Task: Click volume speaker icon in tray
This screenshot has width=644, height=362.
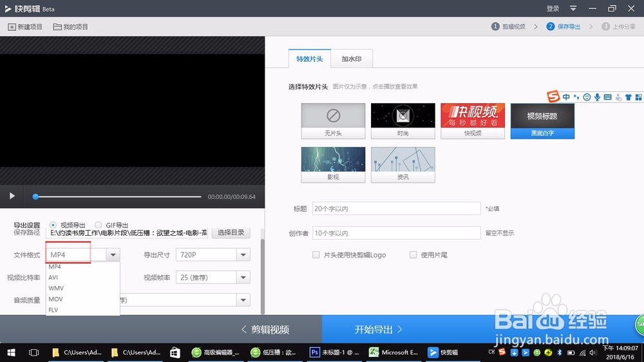Action: pyautogui.click(x=593, y=352)
